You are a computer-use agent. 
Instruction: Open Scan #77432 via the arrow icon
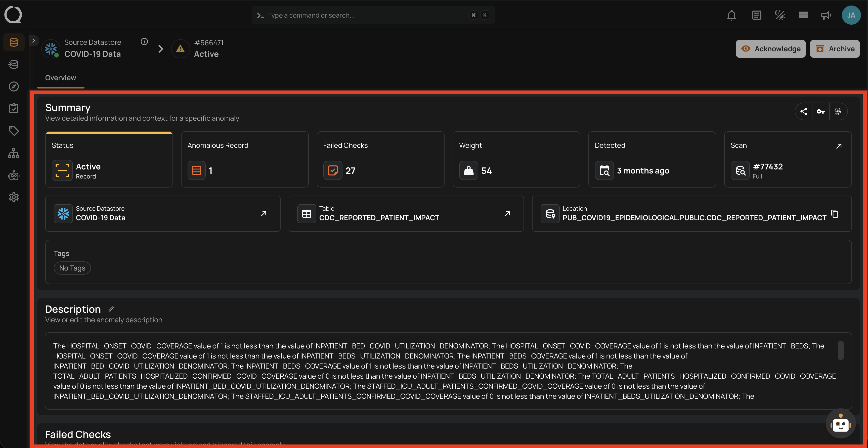click(839, 146)
